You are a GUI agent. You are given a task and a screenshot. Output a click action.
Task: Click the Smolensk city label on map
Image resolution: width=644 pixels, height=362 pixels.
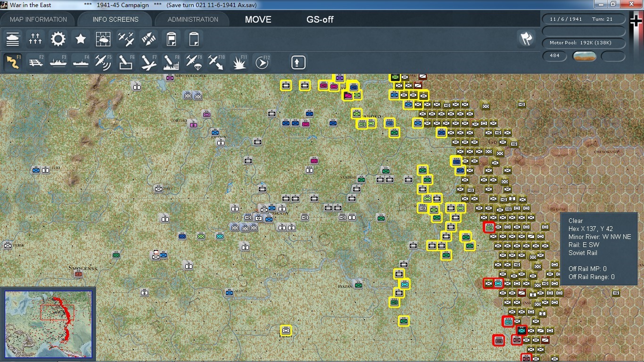83,268
